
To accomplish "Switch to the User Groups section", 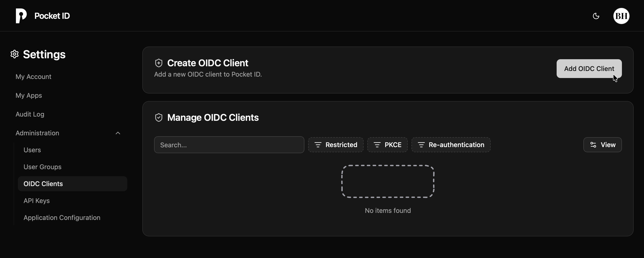I will (42, 167).
